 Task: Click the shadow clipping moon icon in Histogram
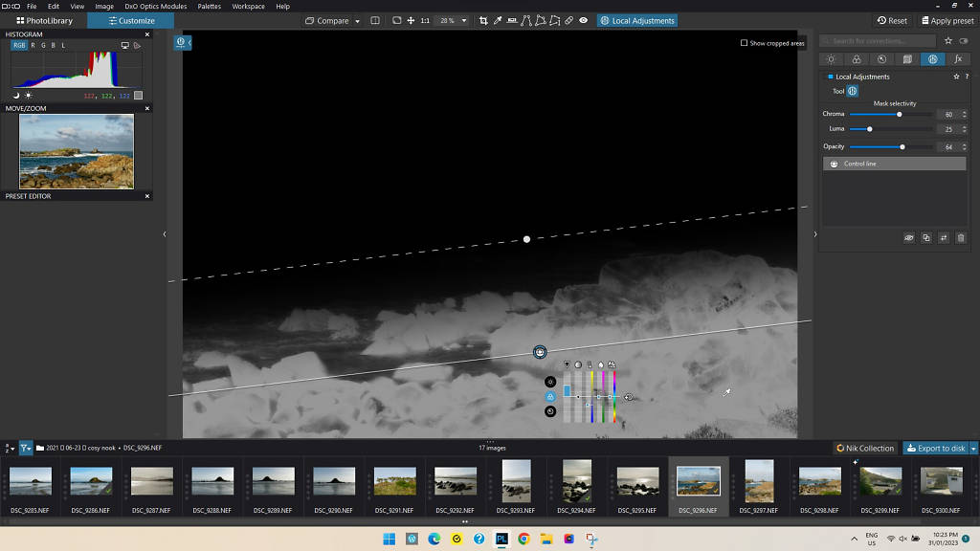click(16, 95)
